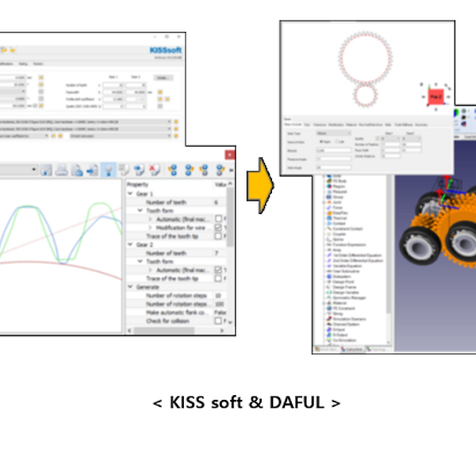The image size is (476, 476).
Task: Close the tooth form graphics window
Action: point(229,154)
